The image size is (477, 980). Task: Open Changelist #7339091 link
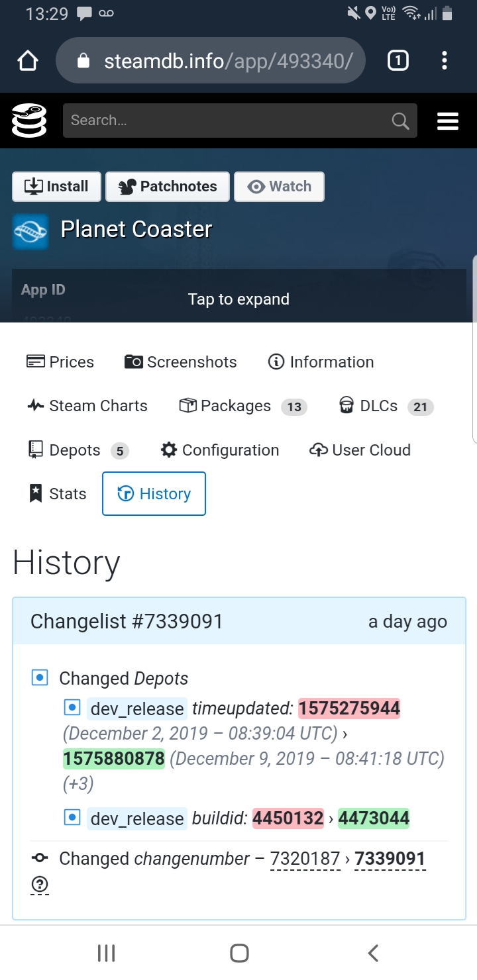tap(127, 622)
